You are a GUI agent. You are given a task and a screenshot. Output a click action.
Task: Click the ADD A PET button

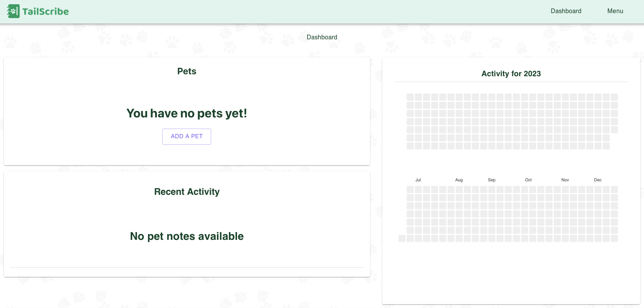point(187,136)
